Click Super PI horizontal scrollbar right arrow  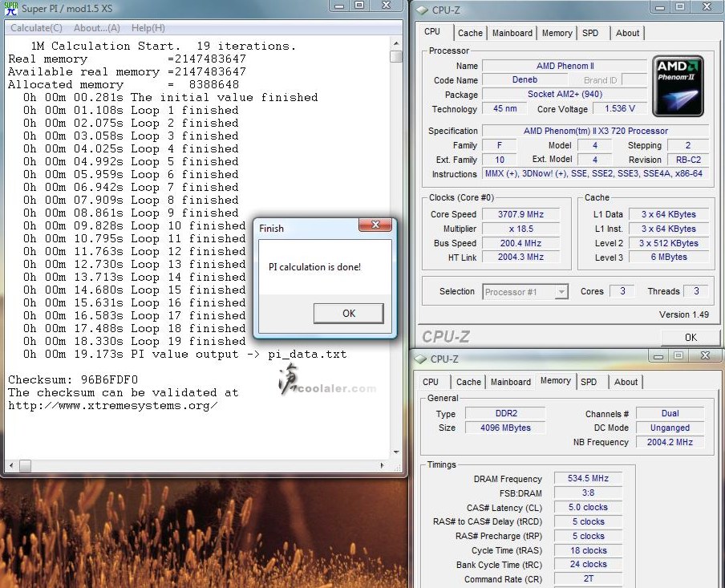click(x=382, y=465)
